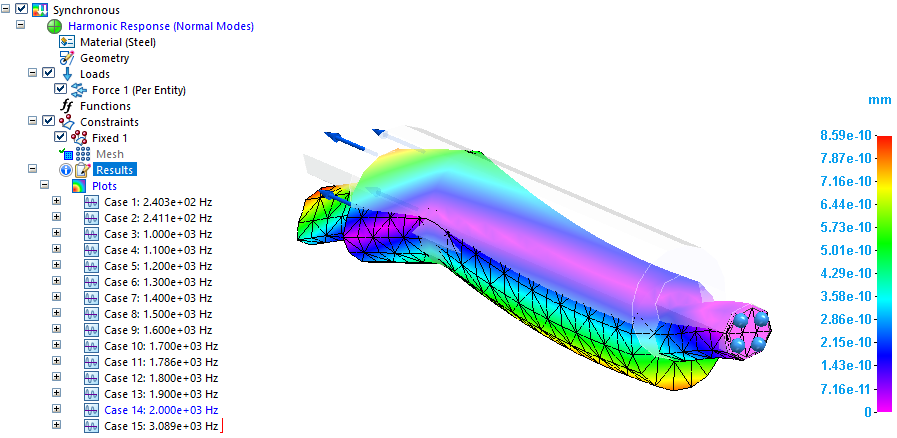Click the highlighted Results label
897x438 pixels.
pyautogui.click(x=114, y=170)
